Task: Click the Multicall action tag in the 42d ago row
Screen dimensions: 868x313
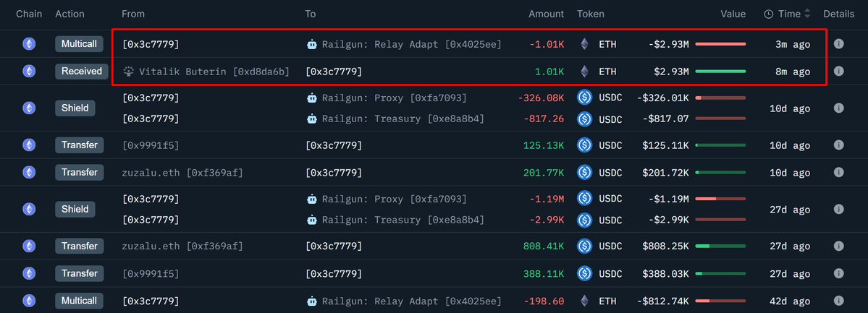Action: 79,301
